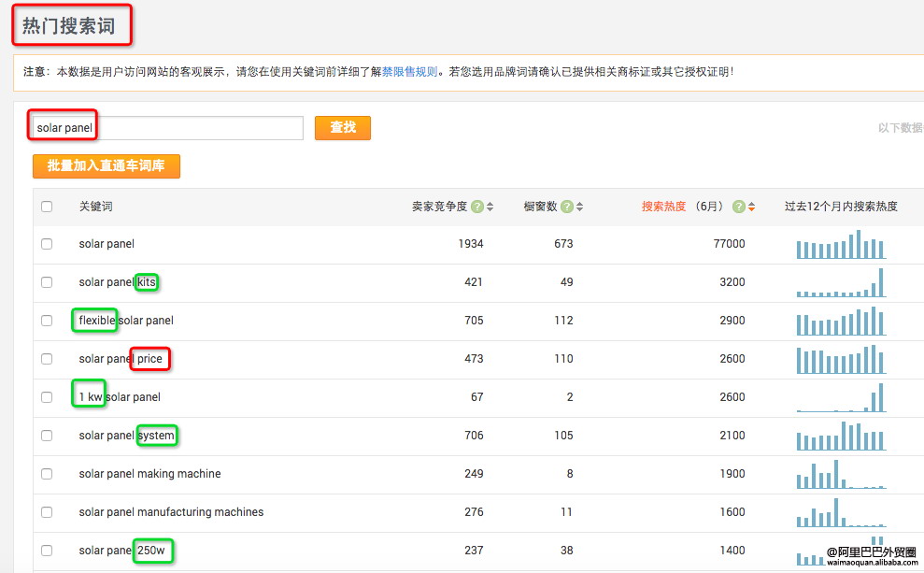Screen dimensions: 924x573
Task: Click 关键词 column header
Action: tap(95, 207)
